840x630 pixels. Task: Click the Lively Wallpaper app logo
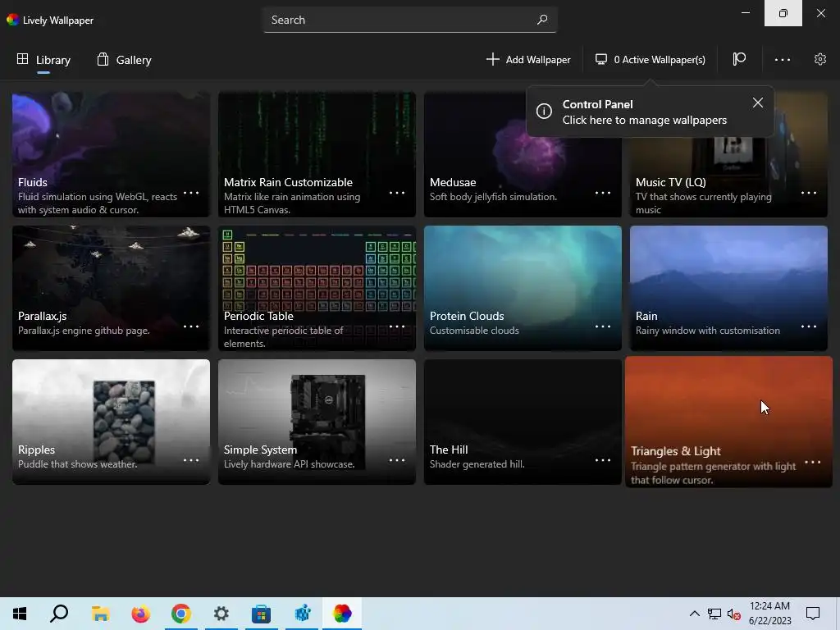(12, 20)
